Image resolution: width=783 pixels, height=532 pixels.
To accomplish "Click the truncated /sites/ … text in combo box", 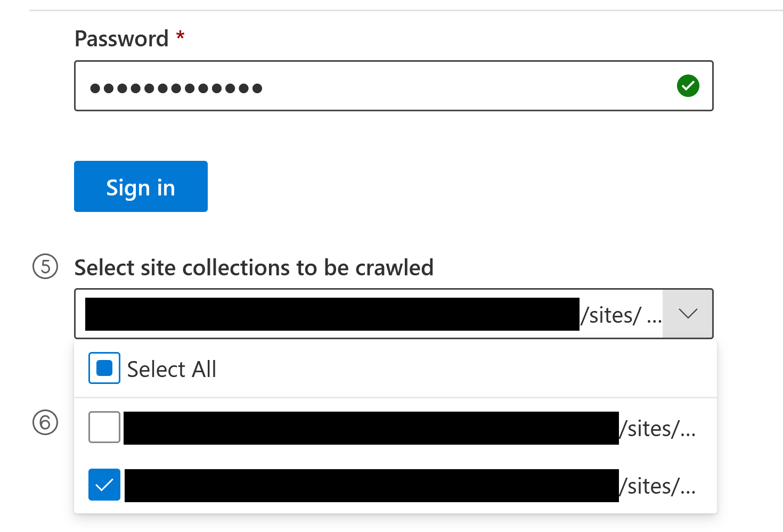I will [621, 315].
